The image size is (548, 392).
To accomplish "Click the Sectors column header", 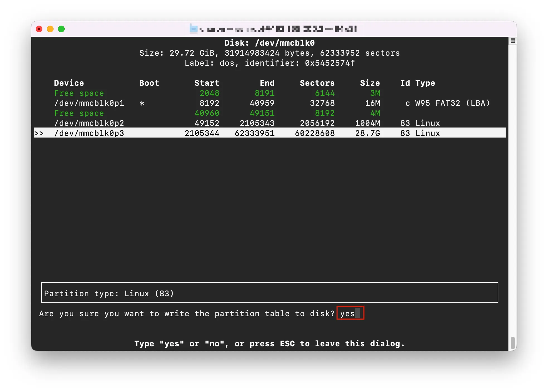I will click(x=317, y=83).
